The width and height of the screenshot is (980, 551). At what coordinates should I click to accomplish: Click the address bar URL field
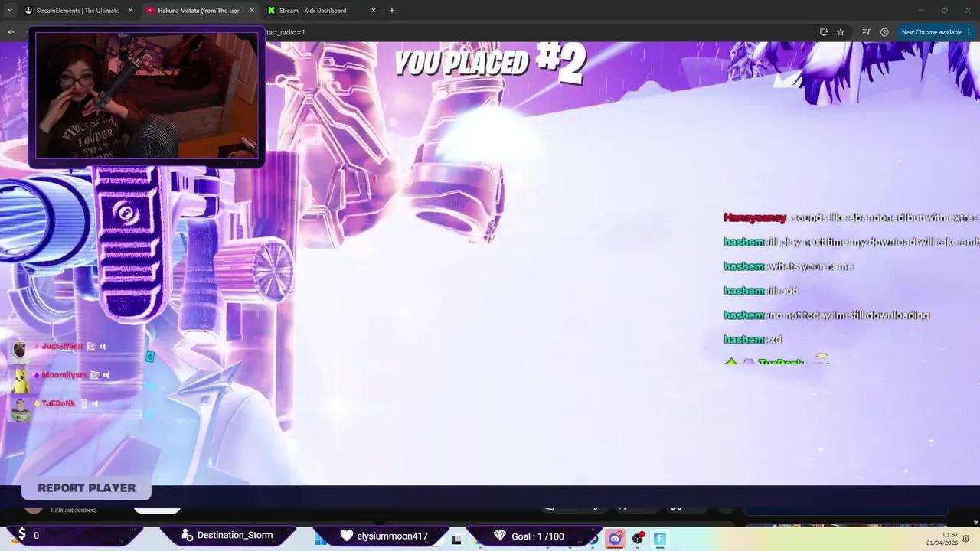(x=536, y=32)
